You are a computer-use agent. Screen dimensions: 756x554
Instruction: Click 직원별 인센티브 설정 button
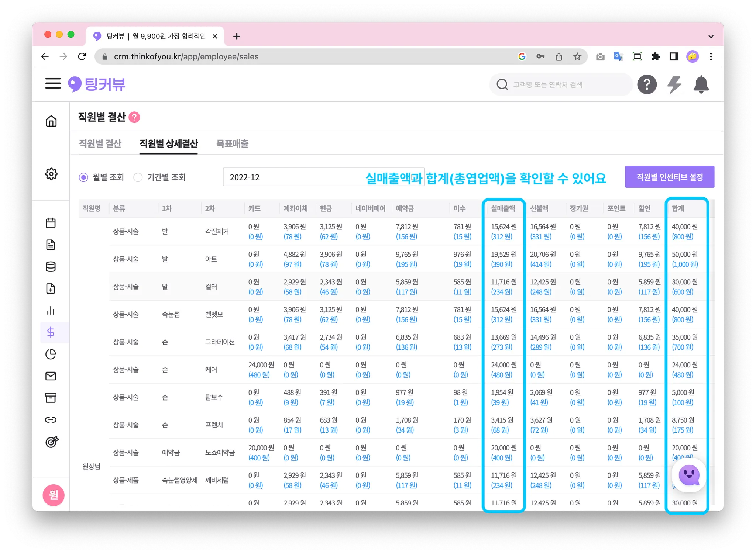(x=669, y=177)
